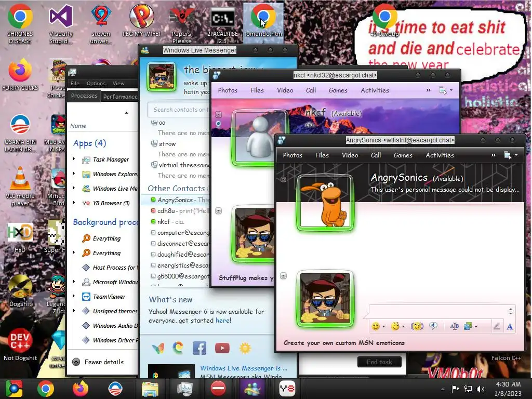Expand TeamViewer background process row
Screen dimensions: 532x399
(x=74, y=296)
